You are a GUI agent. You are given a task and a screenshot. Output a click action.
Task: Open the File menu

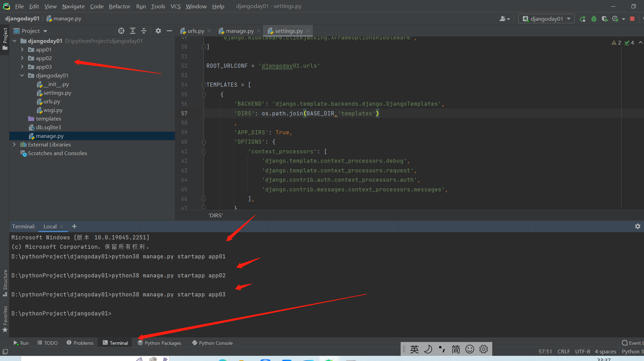point(19,6)
